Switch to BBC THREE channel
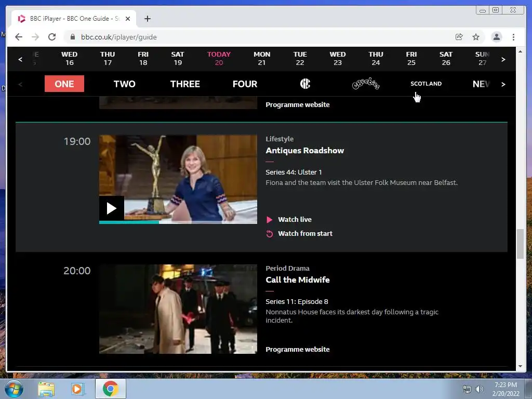 coord(185,84)
